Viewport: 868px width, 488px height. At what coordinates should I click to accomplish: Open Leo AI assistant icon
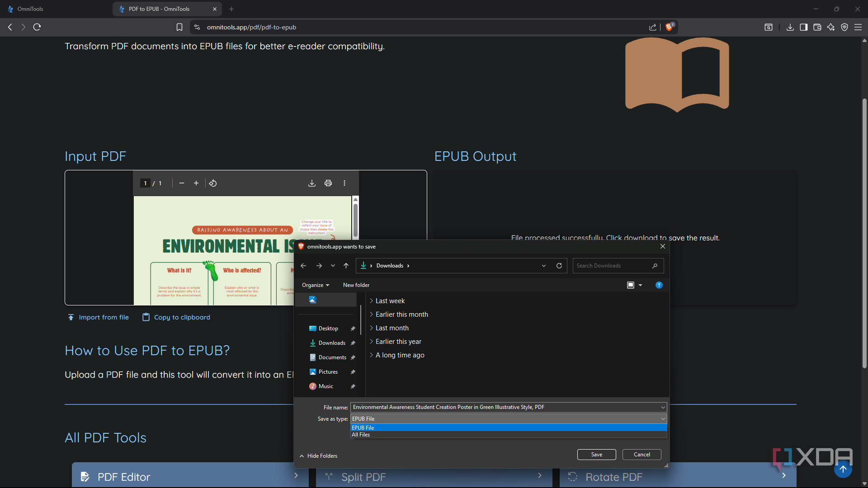[831, 27]
